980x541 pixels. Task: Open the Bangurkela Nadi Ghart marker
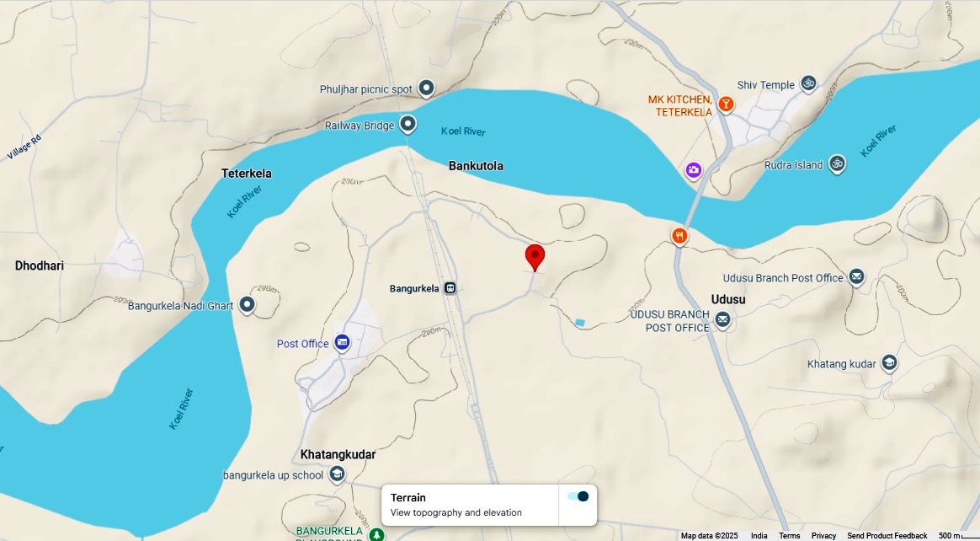pyautogui.click(x=248, y=304)
